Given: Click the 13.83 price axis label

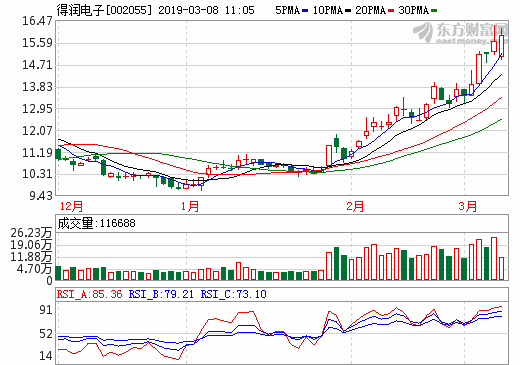Looking at the screenshot, I should [37, 87].
